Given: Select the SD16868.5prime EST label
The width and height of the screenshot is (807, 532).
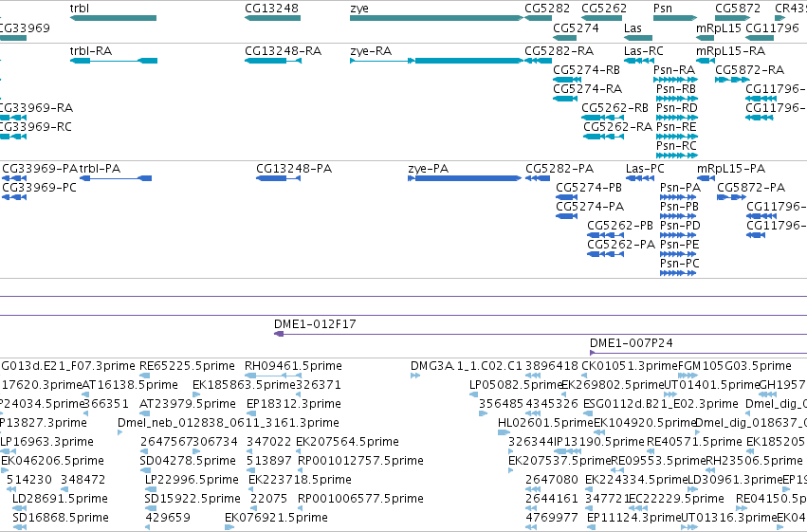Looking at the screenshot, I should [61, 518].
